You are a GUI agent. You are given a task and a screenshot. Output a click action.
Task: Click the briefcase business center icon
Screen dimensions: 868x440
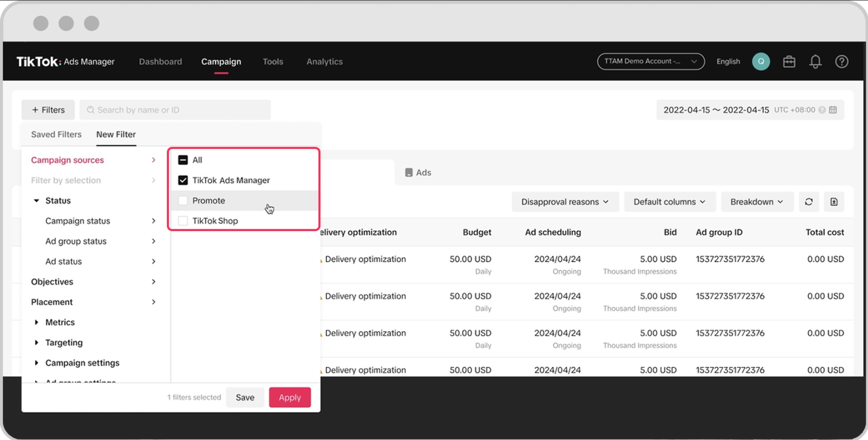click(789, 62)
